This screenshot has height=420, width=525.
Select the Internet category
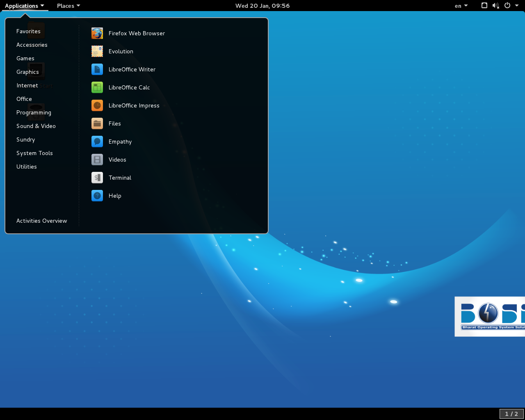pos(27,85)
